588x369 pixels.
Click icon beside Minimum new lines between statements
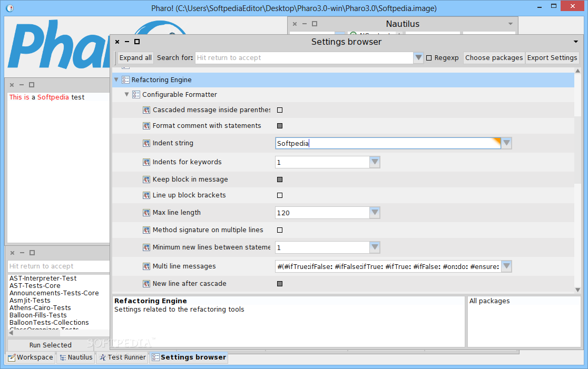(x=146, y=247)
